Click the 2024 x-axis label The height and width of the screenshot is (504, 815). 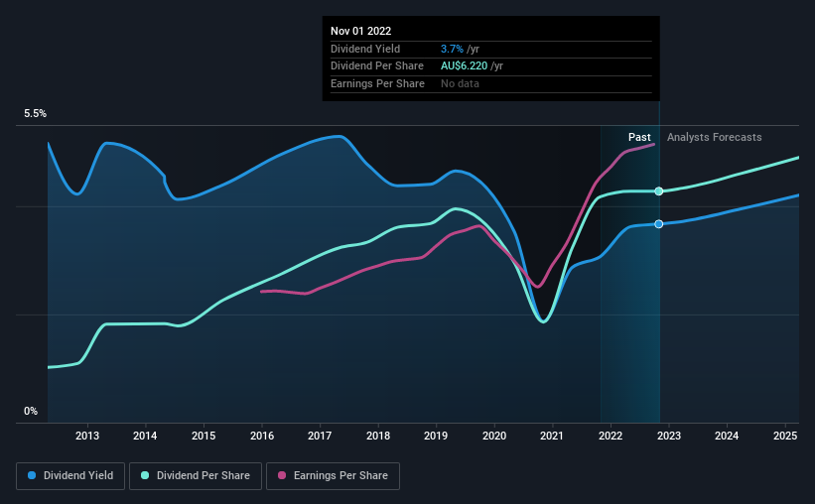click(726, 436)
